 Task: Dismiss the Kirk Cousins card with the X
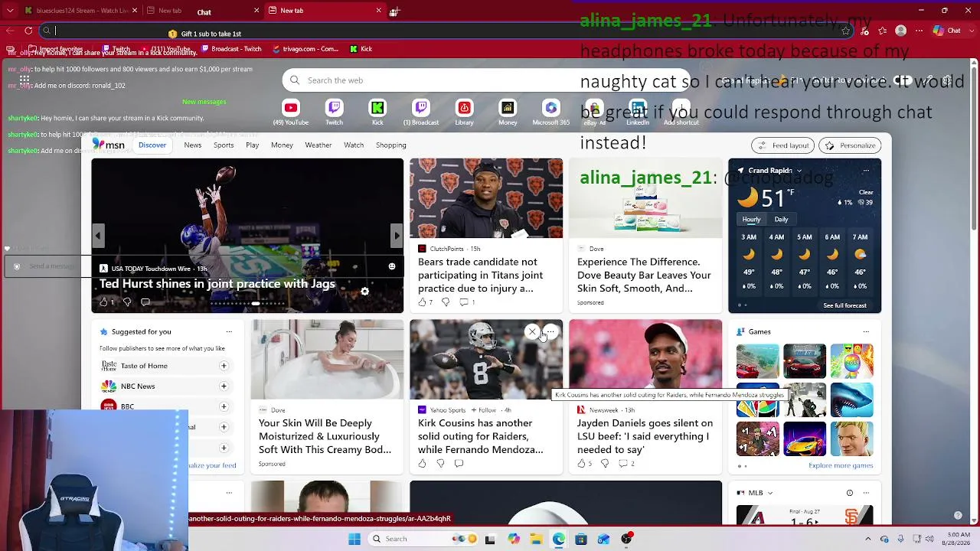tap(532, 331)
